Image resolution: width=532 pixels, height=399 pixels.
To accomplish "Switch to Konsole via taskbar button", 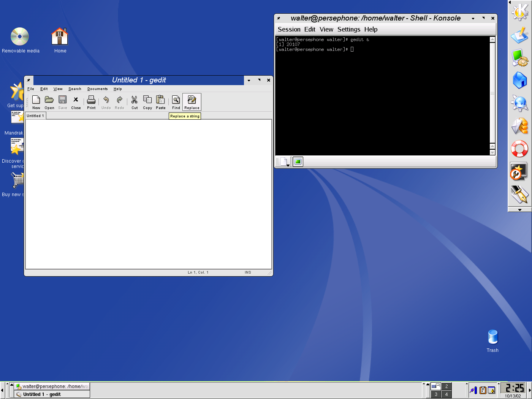I will [x=52, y=386].
